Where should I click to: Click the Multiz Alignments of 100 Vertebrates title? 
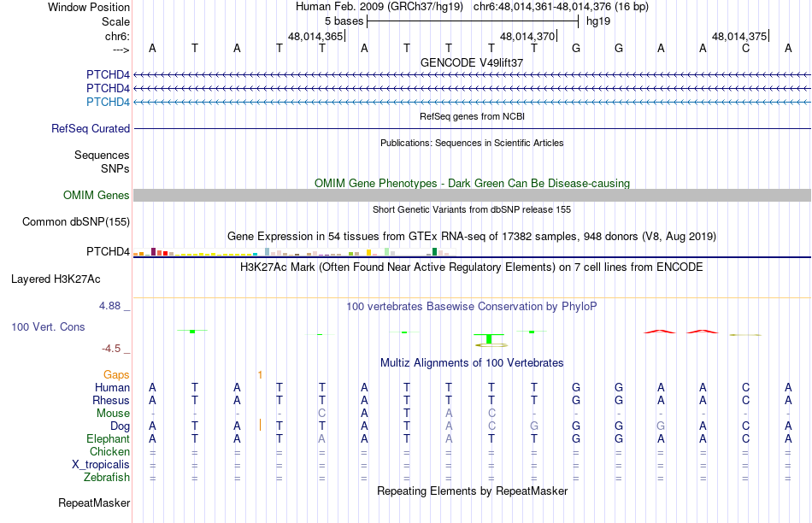472,363
